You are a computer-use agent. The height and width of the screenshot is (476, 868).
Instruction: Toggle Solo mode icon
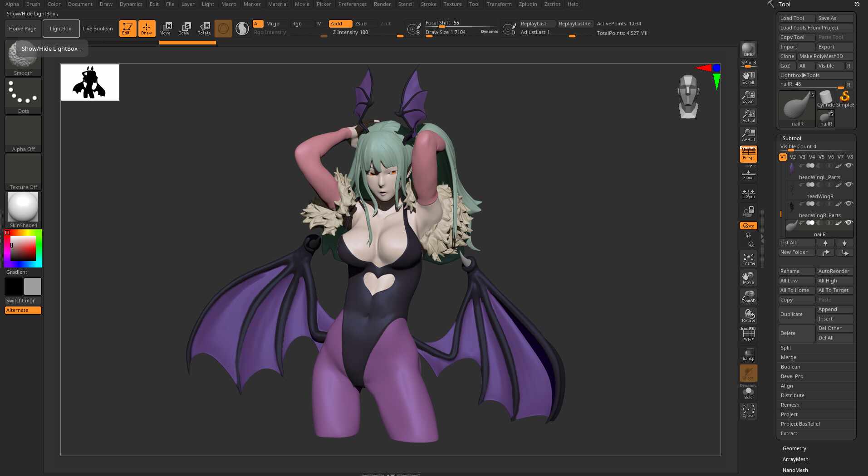(x=748, y=393)
